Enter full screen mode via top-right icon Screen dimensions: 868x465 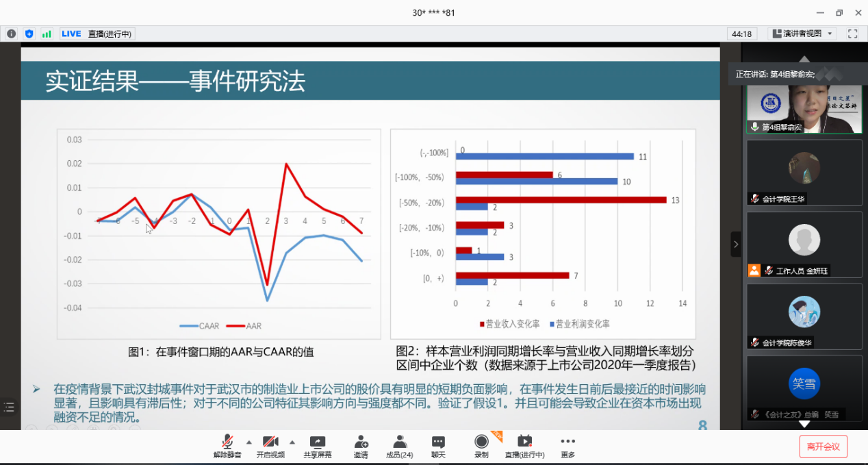click(x=852, y=34)
